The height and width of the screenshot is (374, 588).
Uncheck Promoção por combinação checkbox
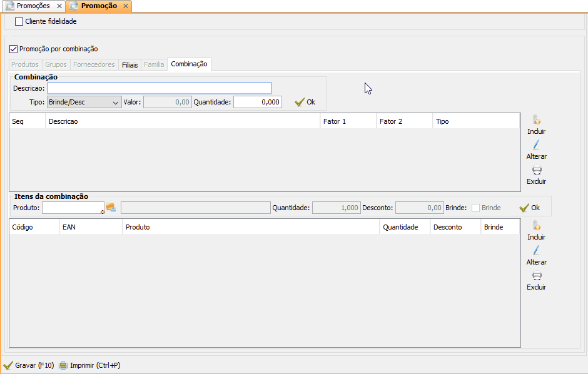click(x=14, y=49)
